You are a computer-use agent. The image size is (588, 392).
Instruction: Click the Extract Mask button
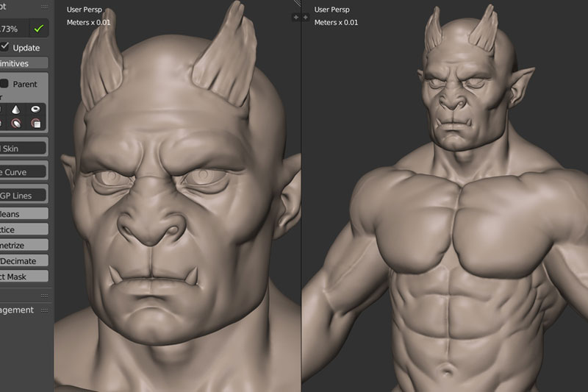pyautogui.click(x=24, y=277)
